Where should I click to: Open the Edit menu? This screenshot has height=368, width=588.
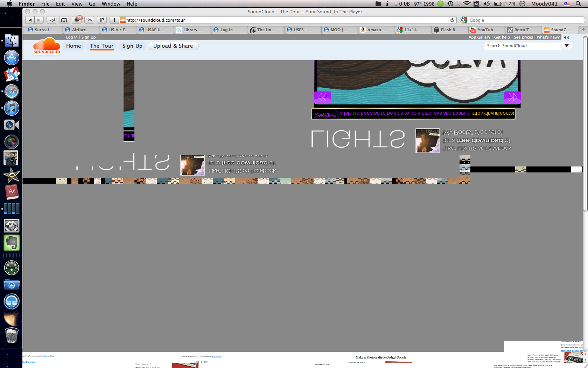(x=61, y=4)
